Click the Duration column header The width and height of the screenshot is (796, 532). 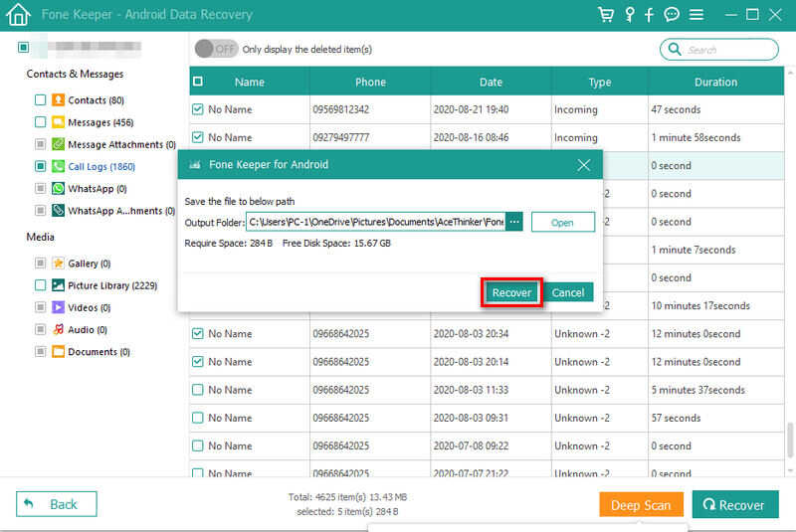coord(715,82)
